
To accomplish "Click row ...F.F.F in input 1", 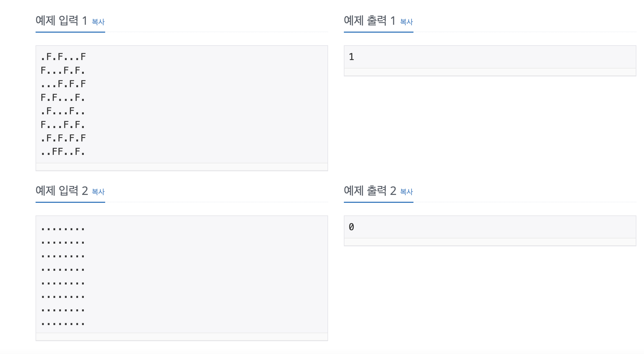I will click(x=63, y=84).
